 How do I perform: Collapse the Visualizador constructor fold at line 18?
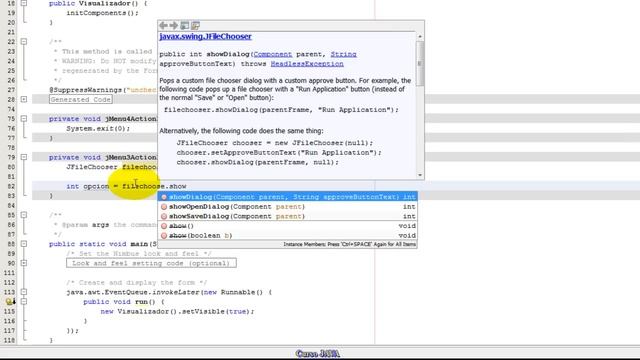coord(24,3)
